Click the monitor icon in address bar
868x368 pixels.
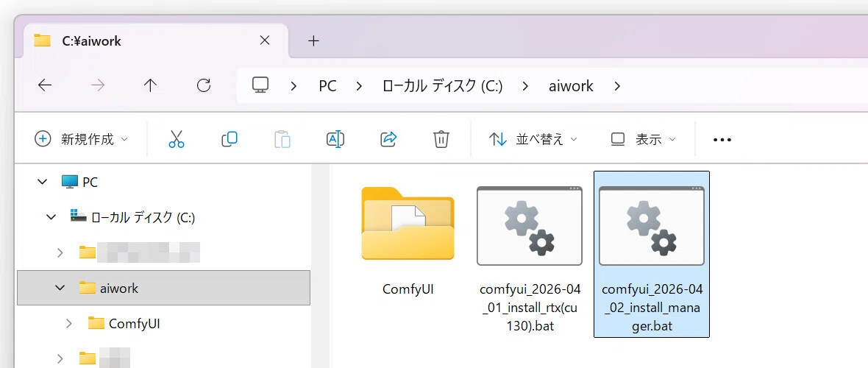[260, 85]
